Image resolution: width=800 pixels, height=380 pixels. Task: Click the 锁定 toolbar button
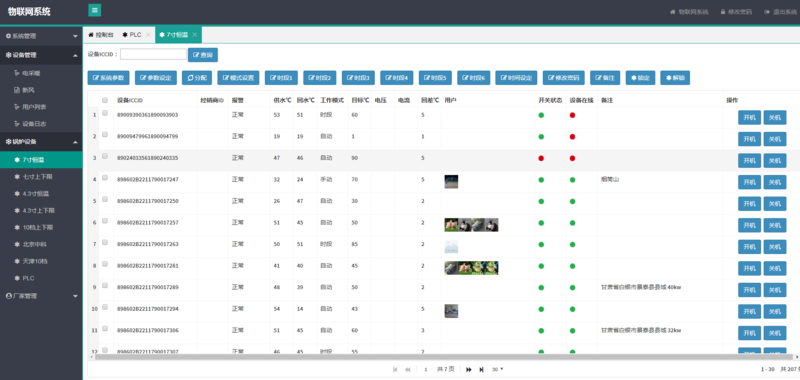[640, 78]
